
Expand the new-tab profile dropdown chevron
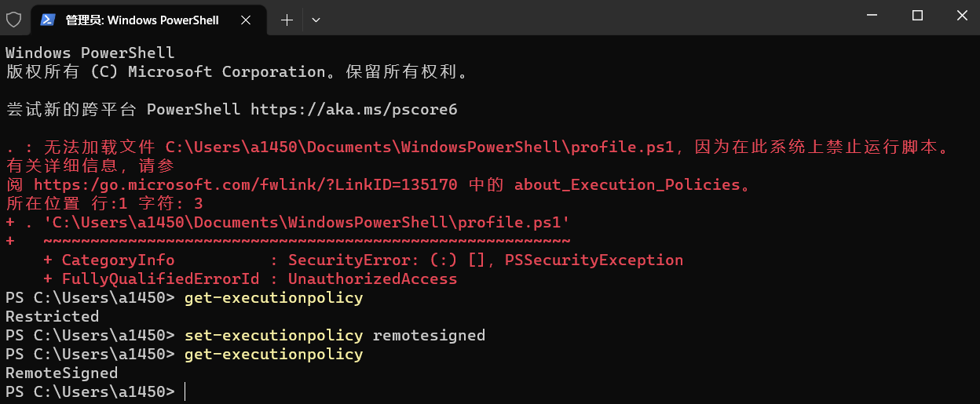[316, 20]
